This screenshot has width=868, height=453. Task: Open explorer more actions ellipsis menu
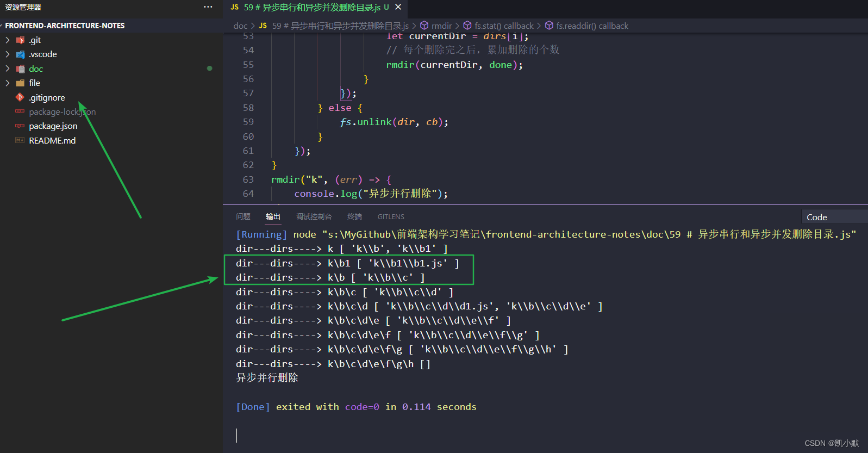pyautogui.click(x=208, y=7)
